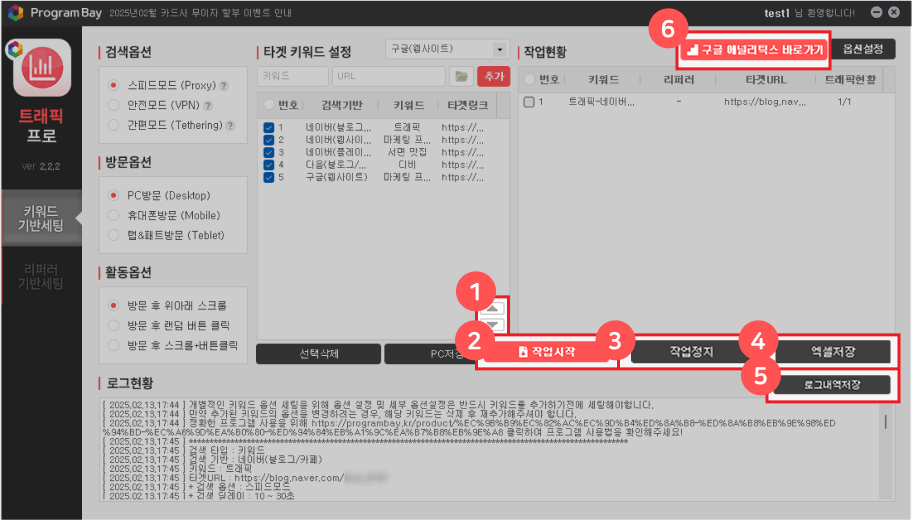Click help icon next to 스피드모드 (Proxy)
912x520 pixels.
[x=223, y=86]
